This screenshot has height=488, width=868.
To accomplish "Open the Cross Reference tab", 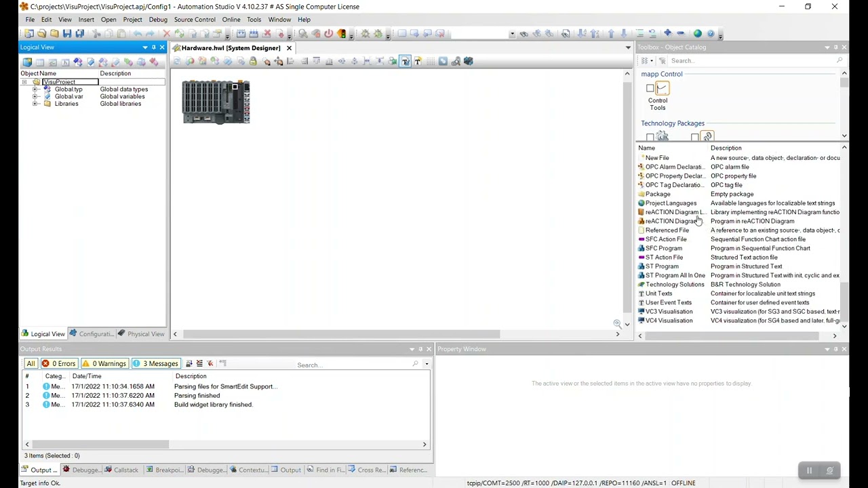I will pos(368,470).
